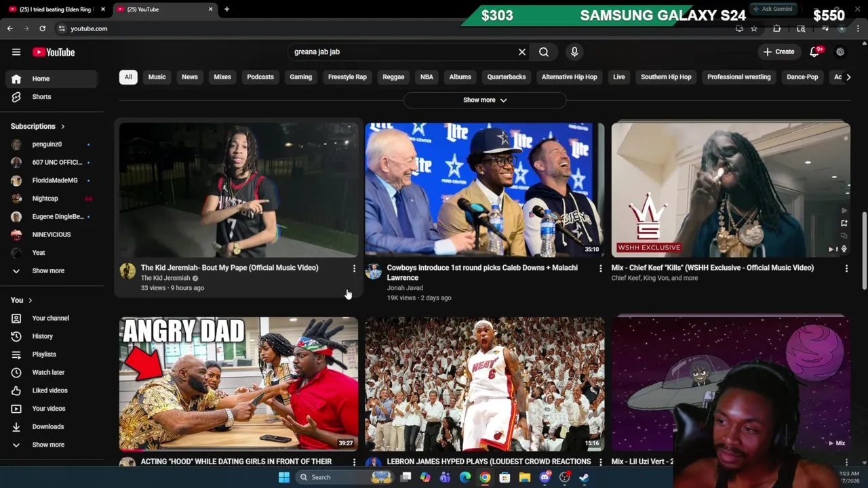The height and width of the screenshot is (488, 868).
Task: Advance the filter chips with right arrow
Action: tap(848, 77)
